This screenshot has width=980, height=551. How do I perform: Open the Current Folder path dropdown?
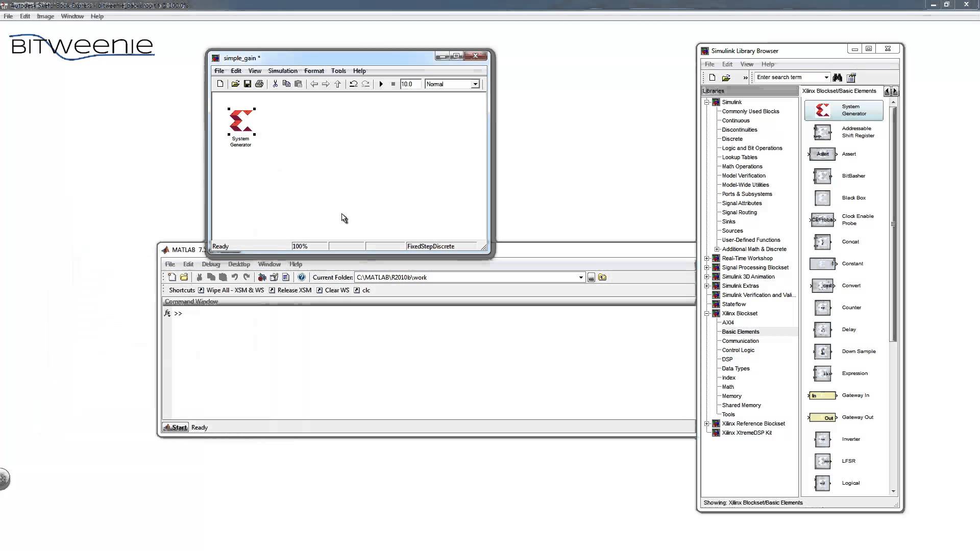tap(580, 277)
